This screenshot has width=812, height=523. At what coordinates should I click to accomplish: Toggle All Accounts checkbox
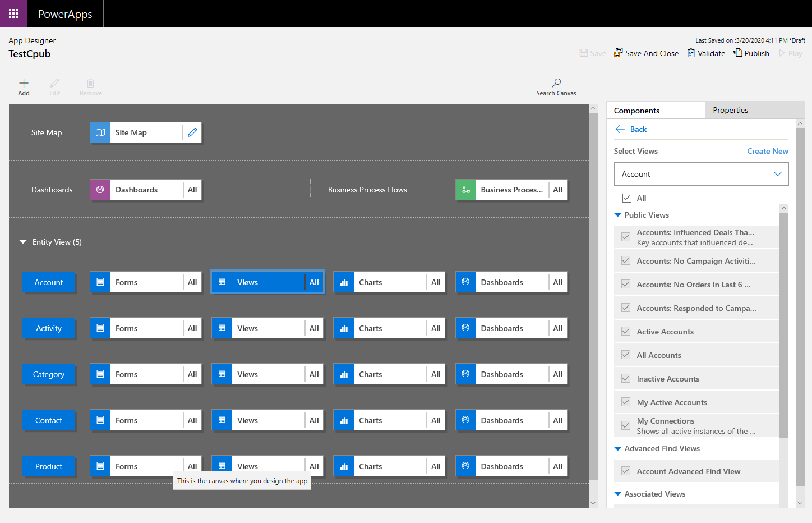click(626, 355)
